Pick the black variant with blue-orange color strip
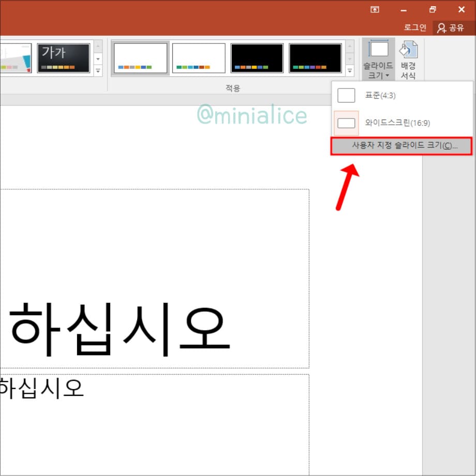The height and width of the screenshot is (476, 476). point(257,57)
